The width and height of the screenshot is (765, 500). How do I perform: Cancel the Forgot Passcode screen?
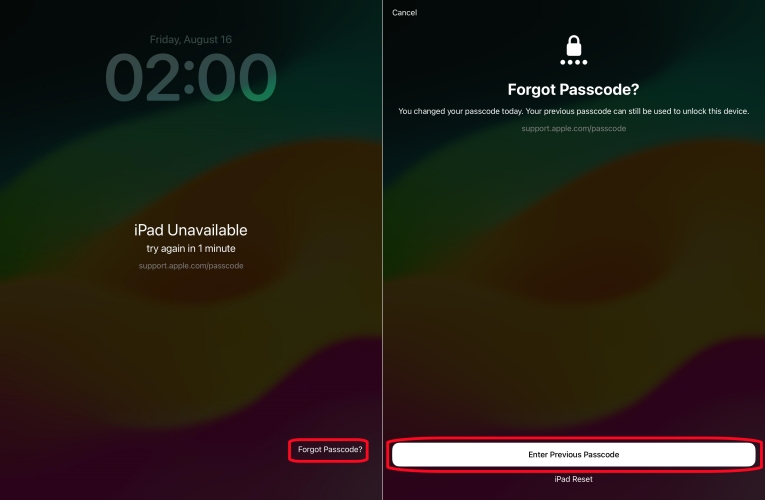pos(404,13)
